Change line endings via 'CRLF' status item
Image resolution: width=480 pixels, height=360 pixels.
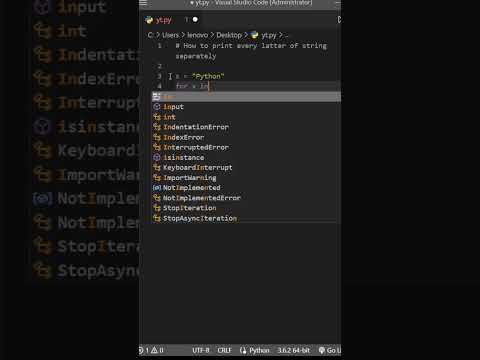[x=224, y=350]
